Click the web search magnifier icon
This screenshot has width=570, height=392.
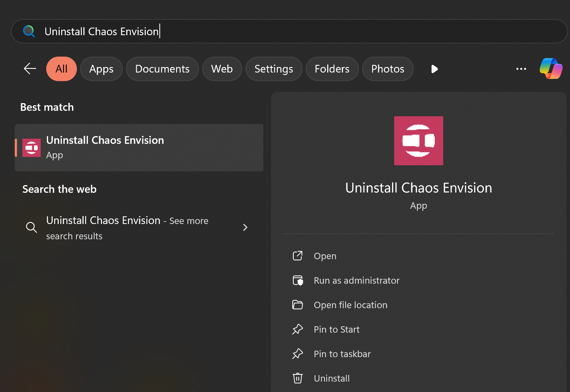(x=31, y=227)
